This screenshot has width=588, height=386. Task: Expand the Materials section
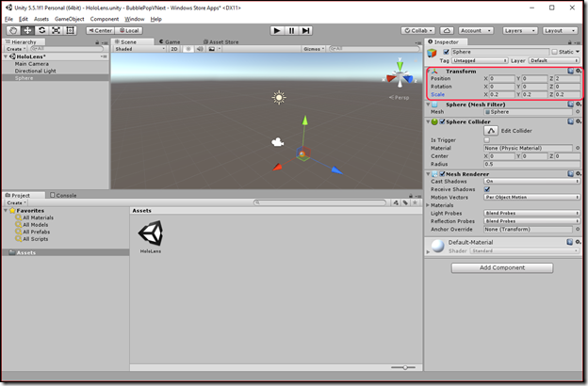[428, 205]
